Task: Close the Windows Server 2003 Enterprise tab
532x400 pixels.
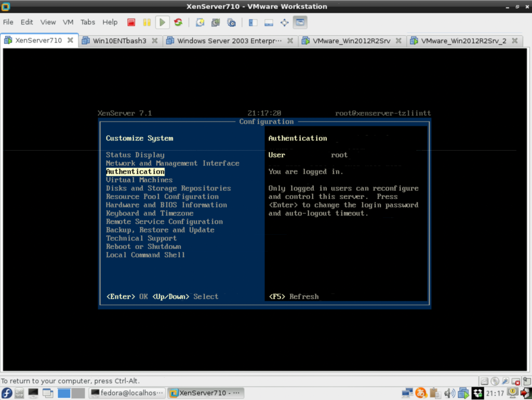Action: click(290, 41)
